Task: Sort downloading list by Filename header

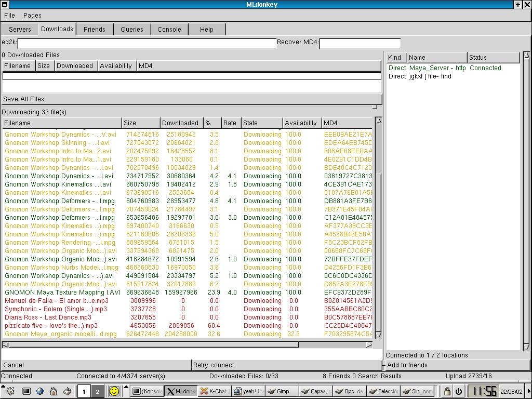Action: point(62,123)
